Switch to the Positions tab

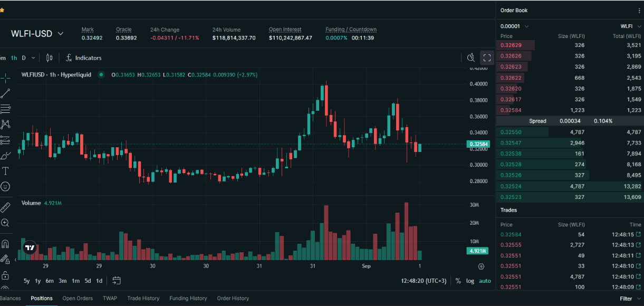point(42,298)
